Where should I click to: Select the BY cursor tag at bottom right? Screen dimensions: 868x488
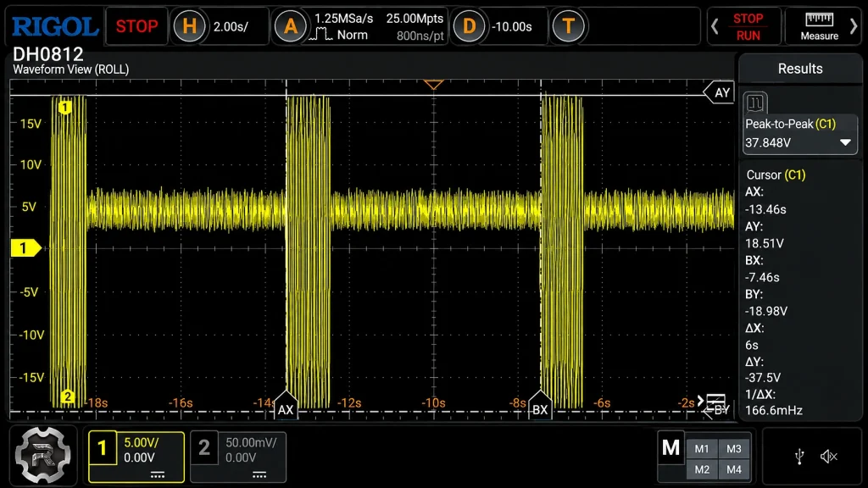coord(717,411)
